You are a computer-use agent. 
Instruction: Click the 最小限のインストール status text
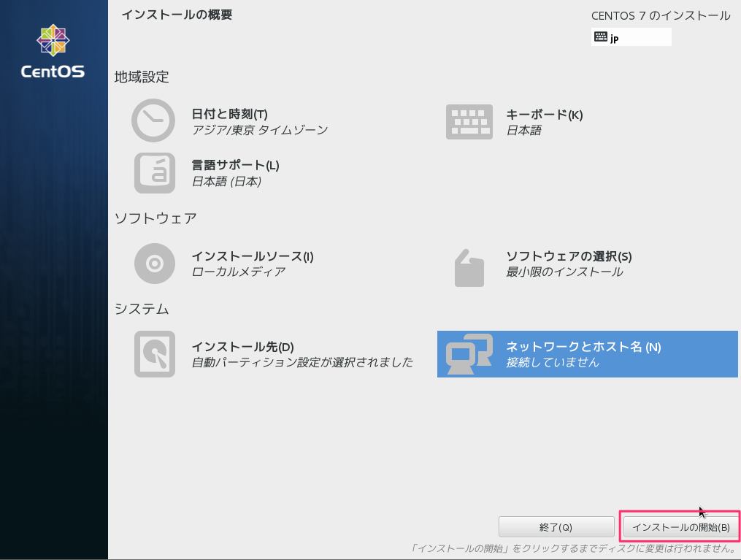[x=564, y=272]
